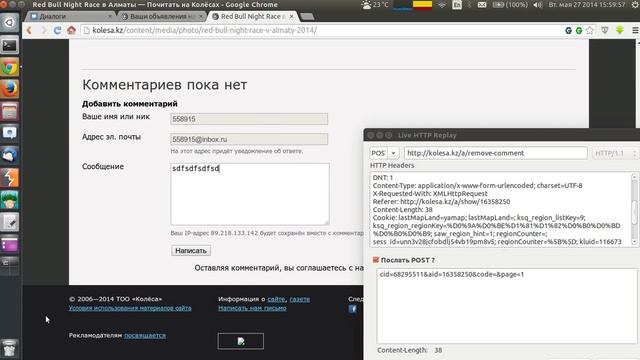Open the 'посвящается' advertisers link
This screenshot has height=360, width=640.
145,336
